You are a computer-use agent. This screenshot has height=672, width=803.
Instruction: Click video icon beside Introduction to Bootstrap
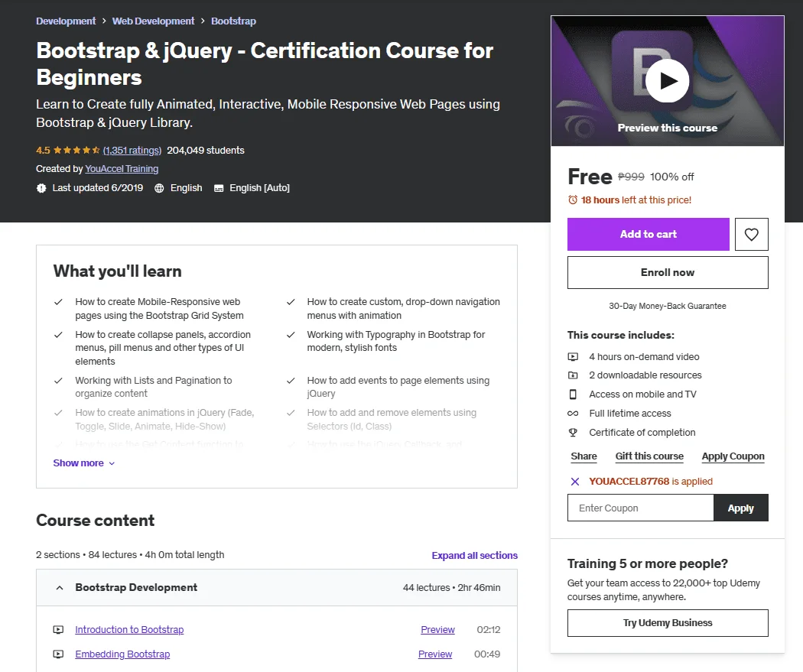tap(58, 629)
